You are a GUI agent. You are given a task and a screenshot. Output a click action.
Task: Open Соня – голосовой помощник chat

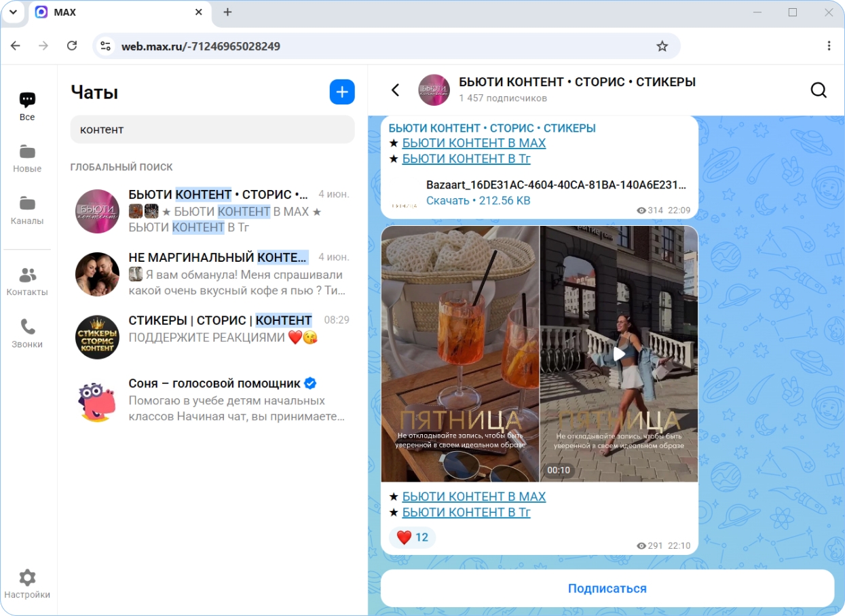tap(212, 400)
